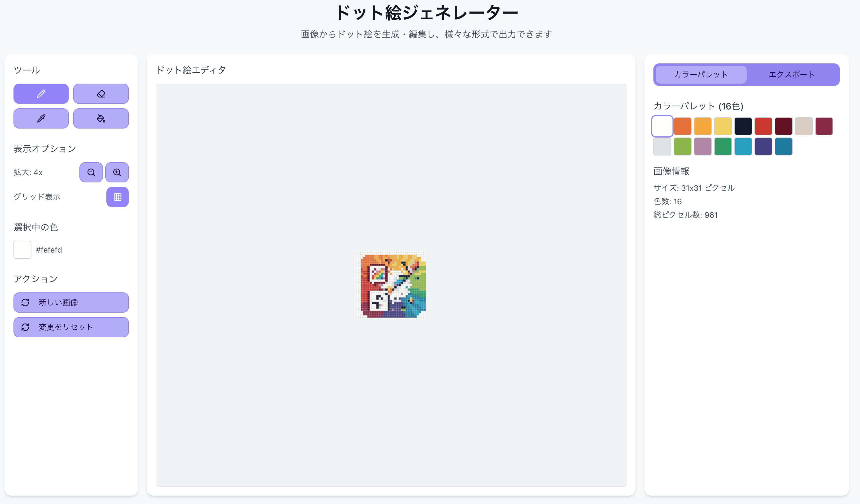Select the light green palette swatch

(x=683, y=146)
